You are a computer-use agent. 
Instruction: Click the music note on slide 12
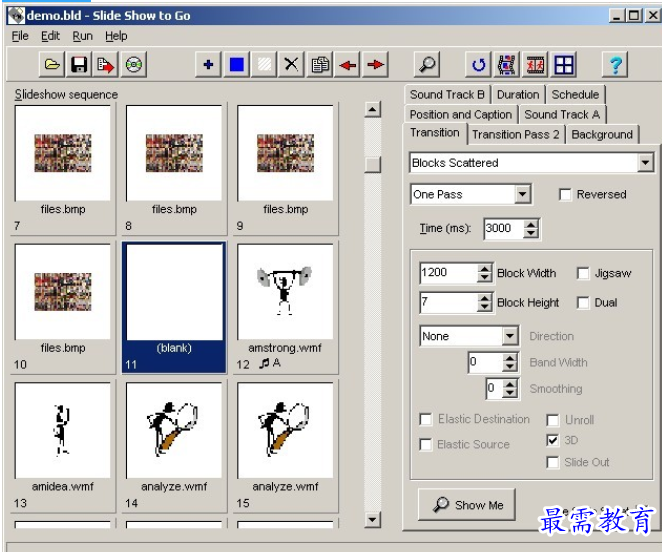coord(264,363)
